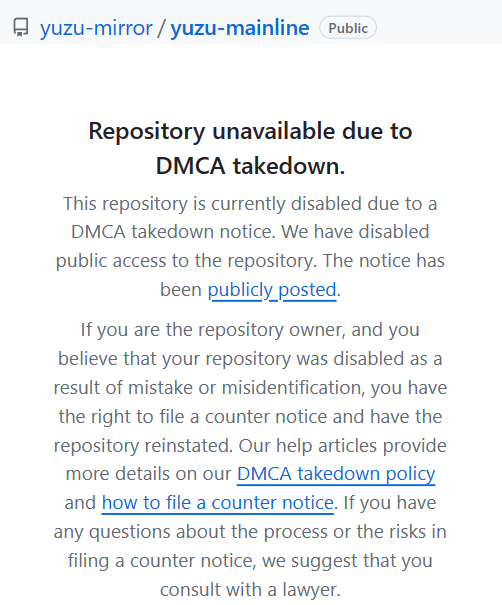Click the Public visibility badge
502x605 pixels.
[348, 28]
